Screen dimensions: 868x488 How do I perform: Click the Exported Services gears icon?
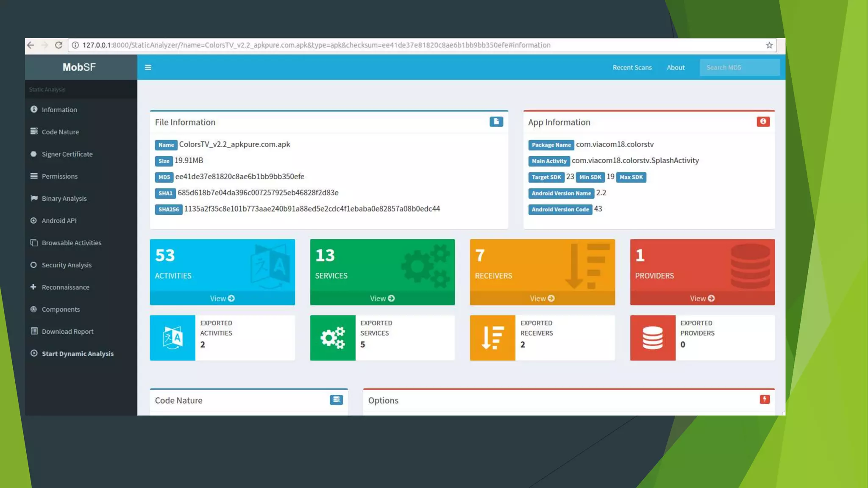click(333, 338)
